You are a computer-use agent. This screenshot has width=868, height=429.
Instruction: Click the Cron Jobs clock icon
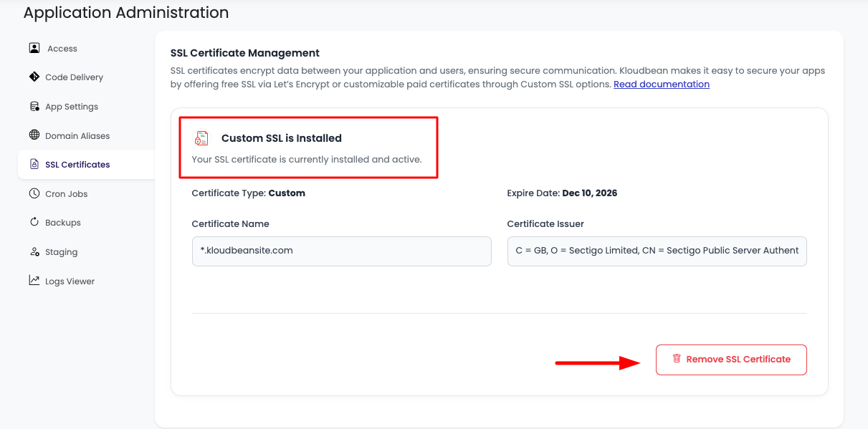pyautogui.click(x=34, y=193)
